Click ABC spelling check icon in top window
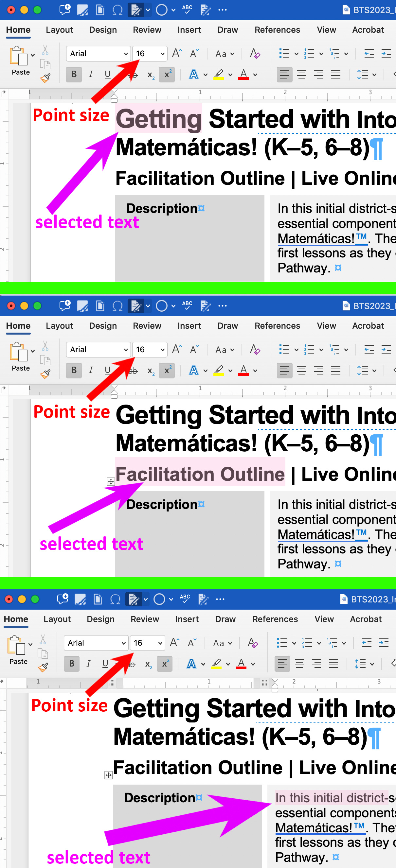 pos(187,9)
